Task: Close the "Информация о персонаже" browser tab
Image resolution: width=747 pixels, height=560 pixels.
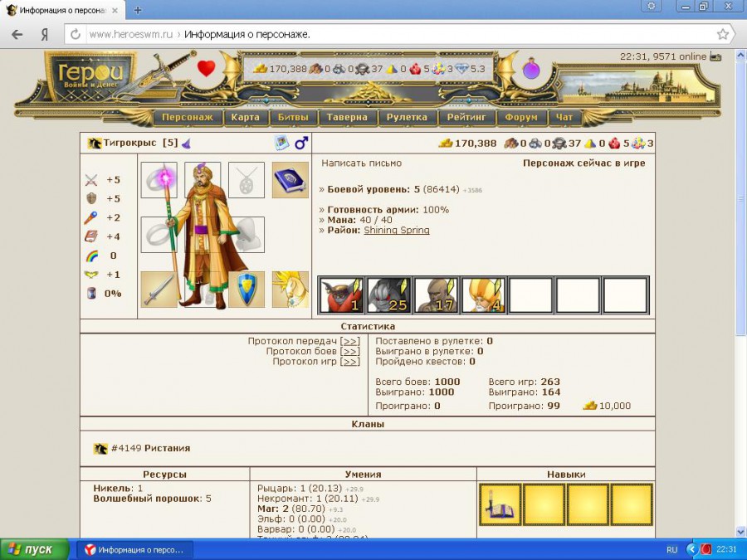Action: (x=115, y=10)
